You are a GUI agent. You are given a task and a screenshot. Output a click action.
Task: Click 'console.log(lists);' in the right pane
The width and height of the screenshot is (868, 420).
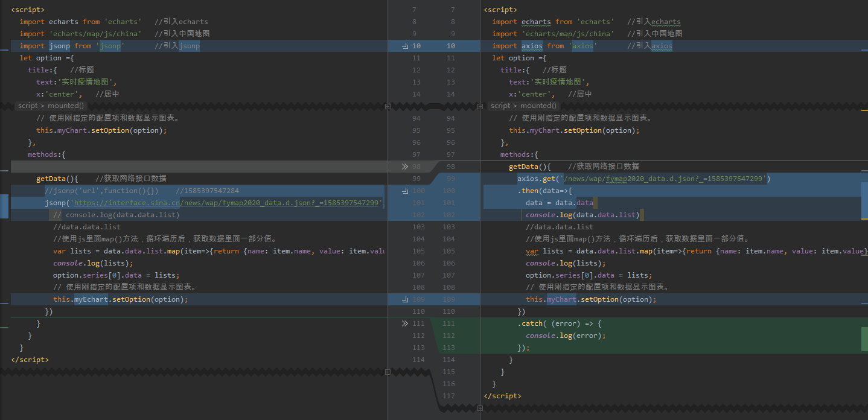point(566,263)
